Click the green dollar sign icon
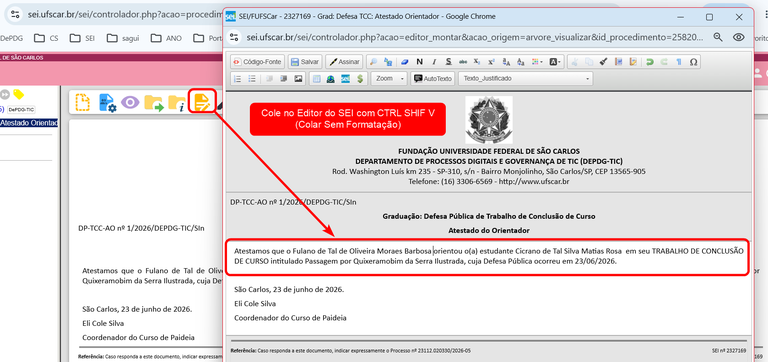The height and width of the screenshot is (362, 768). tap(360, 78)
